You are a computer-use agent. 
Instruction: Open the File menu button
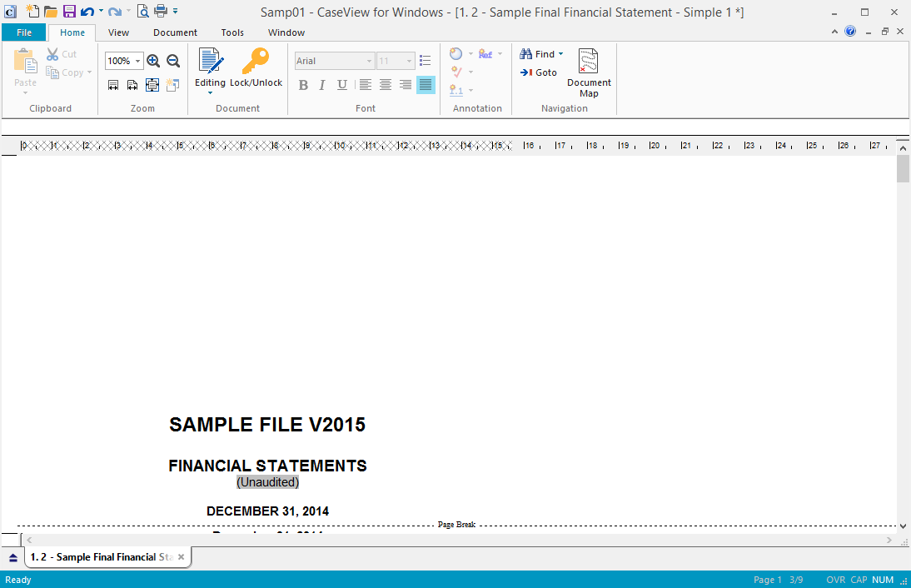click(x=24, y=32)
